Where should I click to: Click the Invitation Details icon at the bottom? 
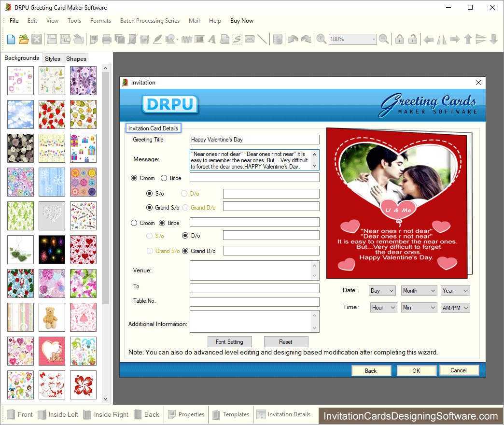(261, 414)
